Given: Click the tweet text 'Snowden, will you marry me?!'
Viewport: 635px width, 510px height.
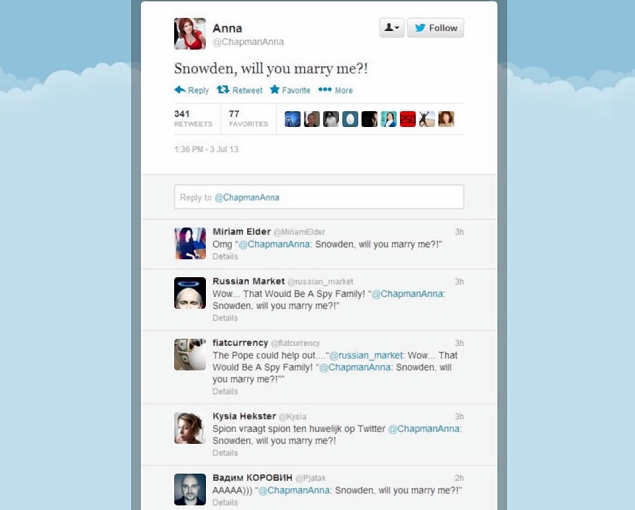Looking at the screenshot, I should point(271,68).
